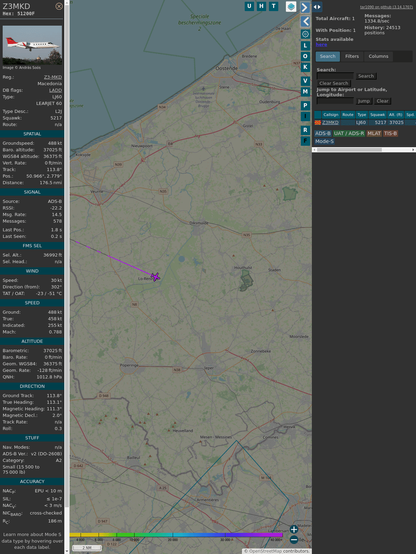
Task: Toggle the M map button
Action: point(305,92)
